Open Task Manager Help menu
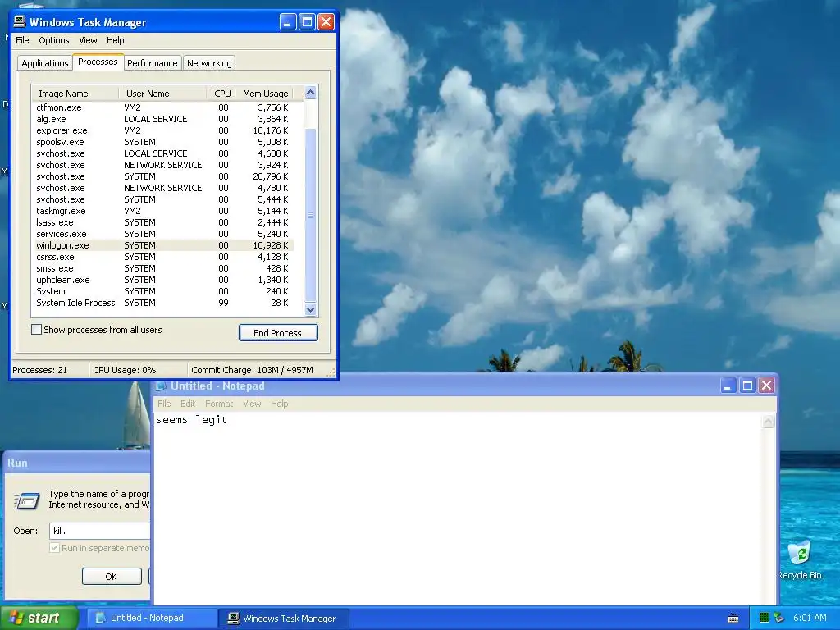840x630 pixels. coord(115,40)
